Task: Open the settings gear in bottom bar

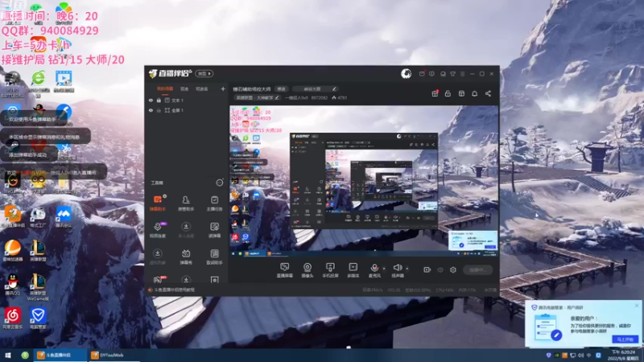Action: [453, 269]
